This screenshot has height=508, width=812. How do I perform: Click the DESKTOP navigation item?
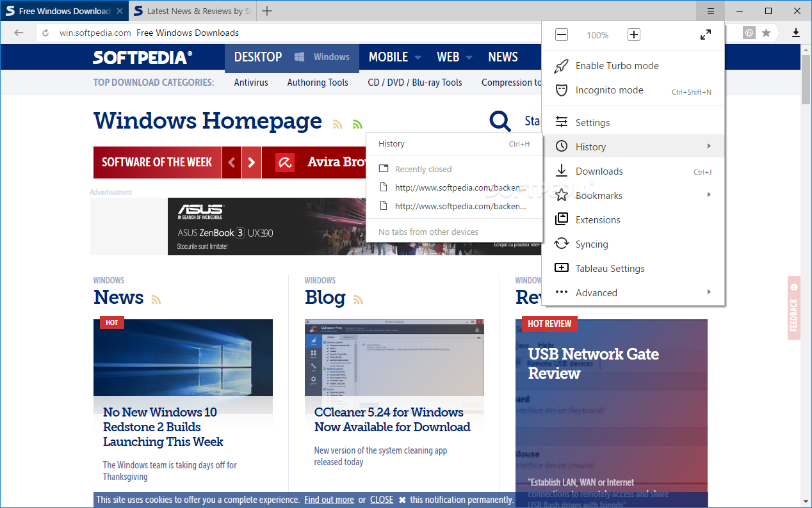tap(258, 57)
